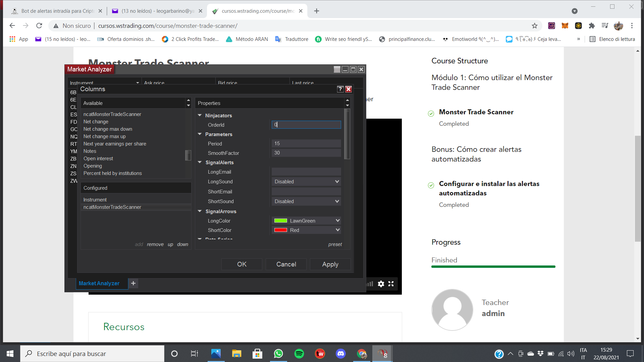Toggle Configurar e instalar alertas completion checkmark
This screenshot has height=362, width=644.
click(431, 185)
